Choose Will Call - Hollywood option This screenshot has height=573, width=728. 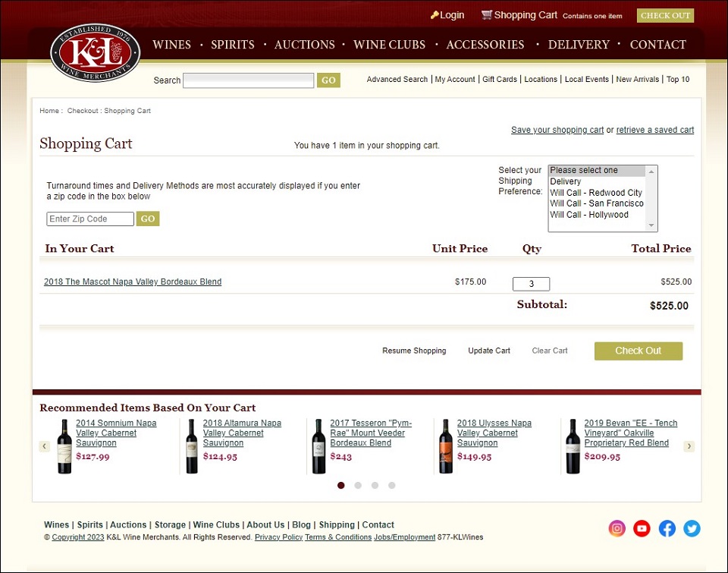597,215
